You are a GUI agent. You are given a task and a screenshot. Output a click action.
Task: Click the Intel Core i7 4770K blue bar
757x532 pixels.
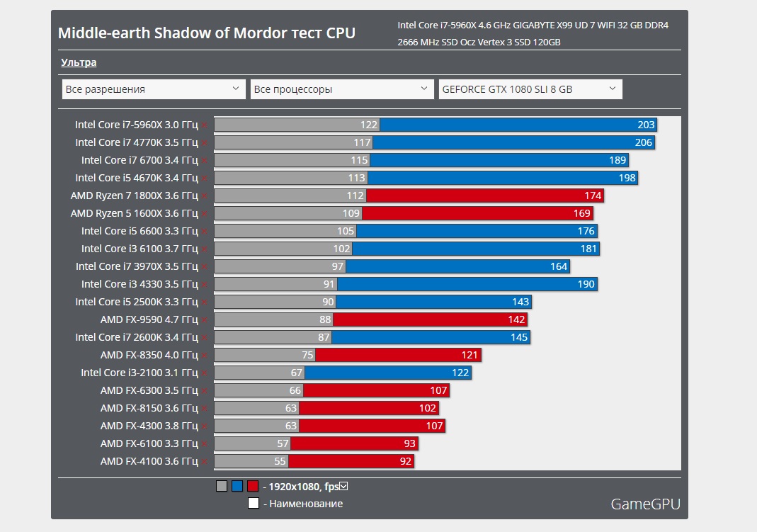513,143
